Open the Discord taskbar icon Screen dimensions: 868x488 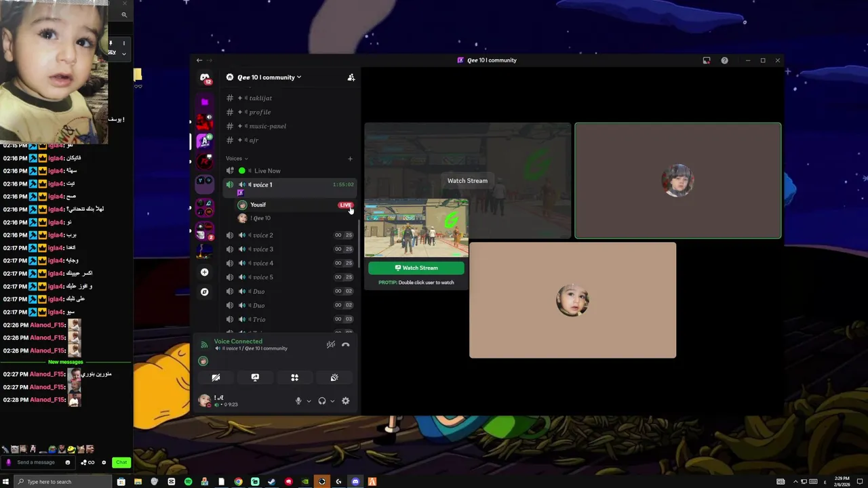pos(355,482)
